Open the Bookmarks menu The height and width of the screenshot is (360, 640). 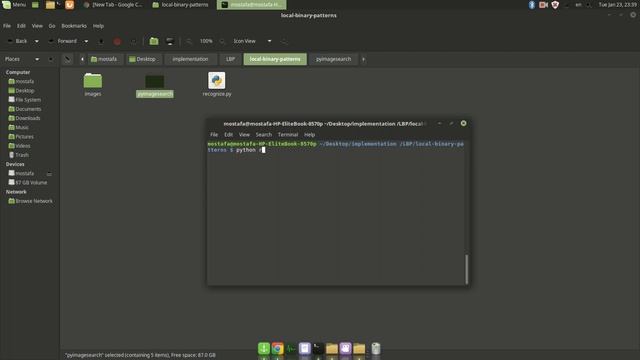[74, 26]
